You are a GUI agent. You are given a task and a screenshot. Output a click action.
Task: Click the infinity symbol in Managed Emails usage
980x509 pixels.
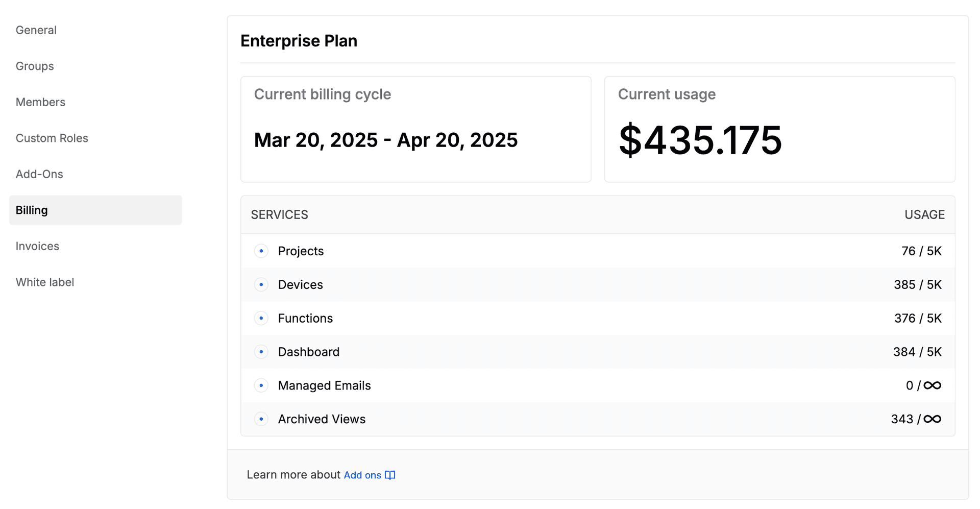click(933, 385)
